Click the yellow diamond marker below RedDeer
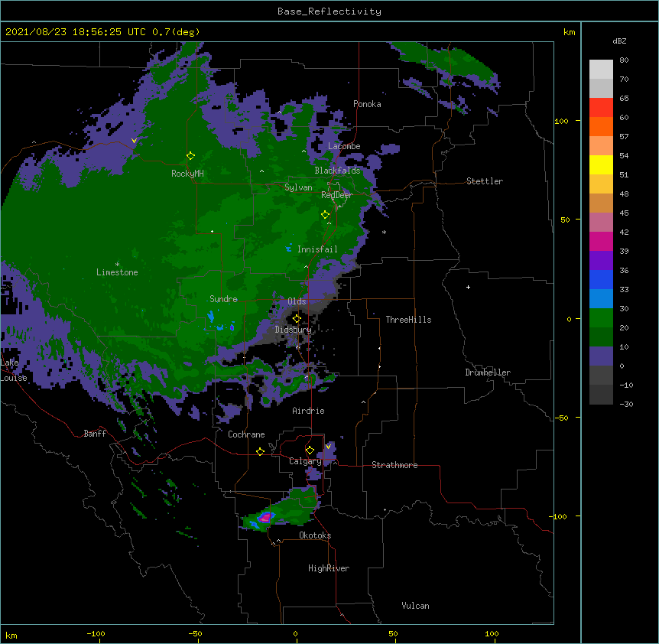The image size is (659, 644). 325,214
